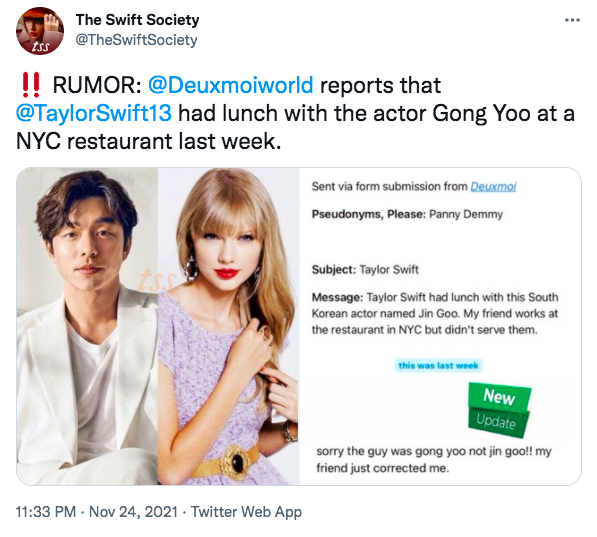Image resolution: width=597 pixels, height=537 pixels.
Task: Open the Twitter Web App source link
Action: pos(246,511)
